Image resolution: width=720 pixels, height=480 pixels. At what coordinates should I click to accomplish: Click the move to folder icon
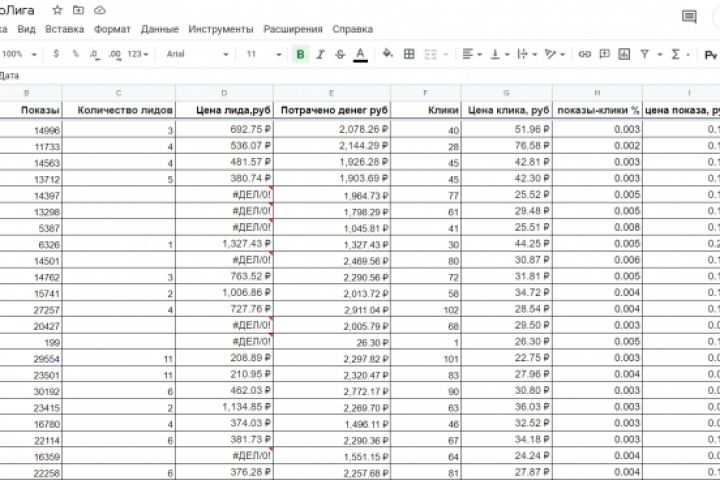tap(79, 10)
